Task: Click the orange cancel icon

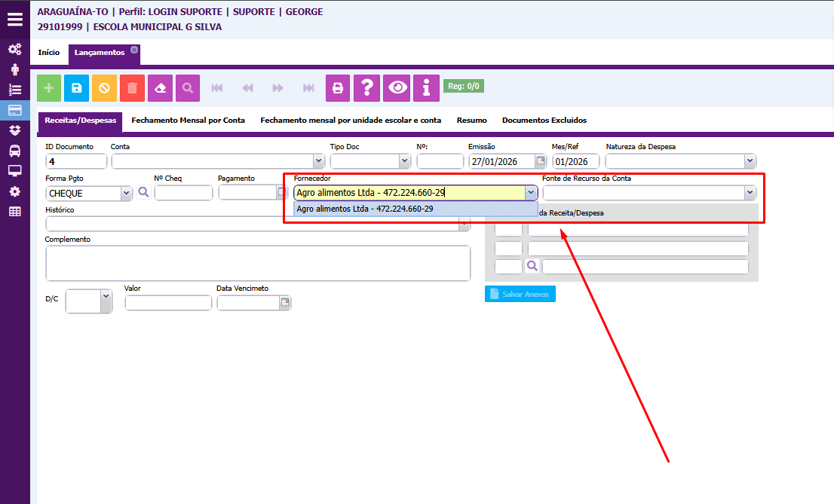Action: pyautogui.click(x=104, y=88)
